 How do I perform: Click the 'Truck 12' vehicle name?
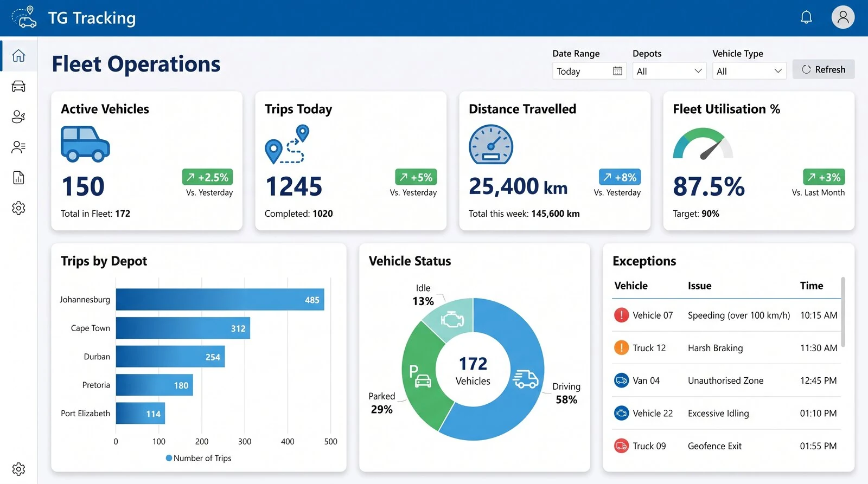pos(649,348)
